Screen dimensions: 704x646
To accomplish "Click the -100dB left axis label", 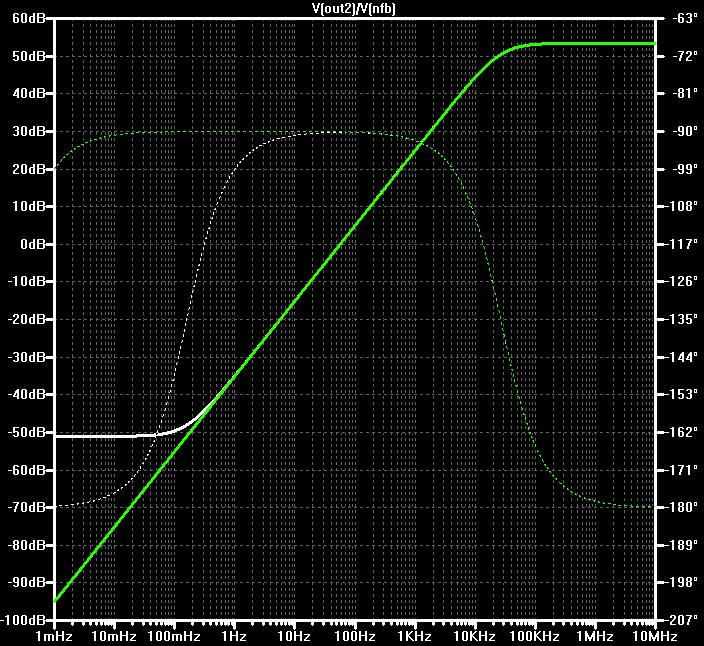I will pos(23,620).
